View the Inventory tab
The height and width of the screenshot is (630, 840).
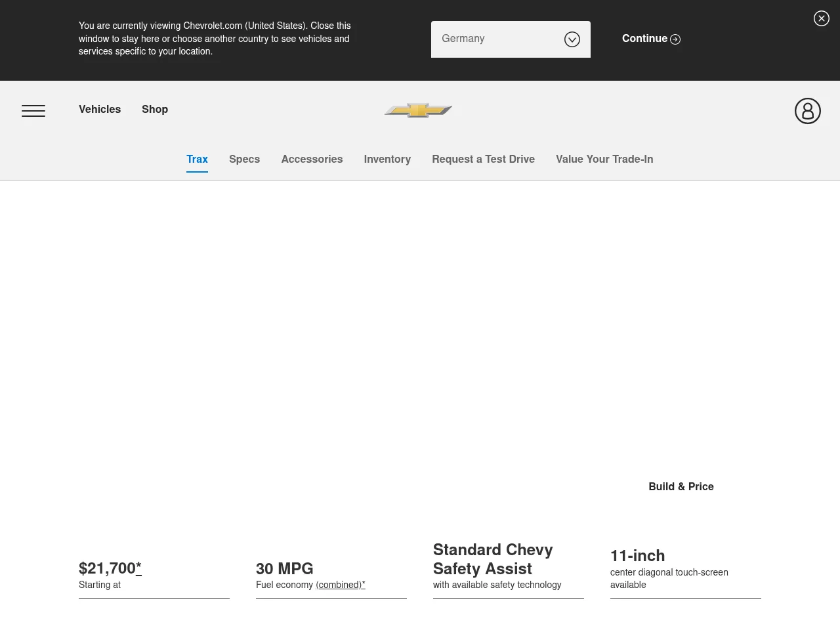click(x=387, y=159)
